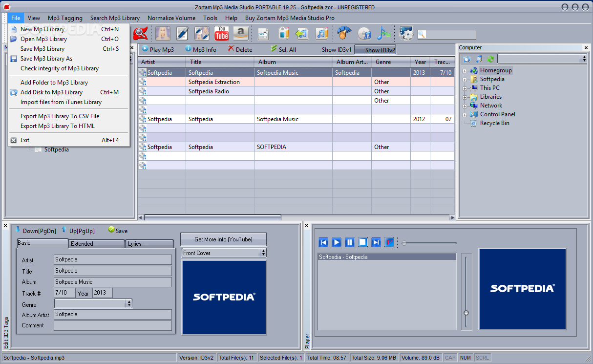The image size is (593, 364).
Task: Click the Artist input field
Action: pos(112,260)
